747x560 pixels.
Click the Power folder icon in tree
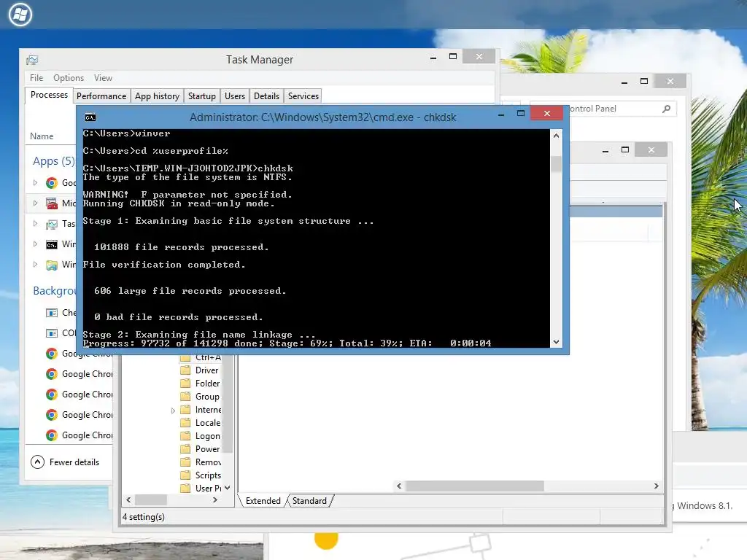pos(186,448)
